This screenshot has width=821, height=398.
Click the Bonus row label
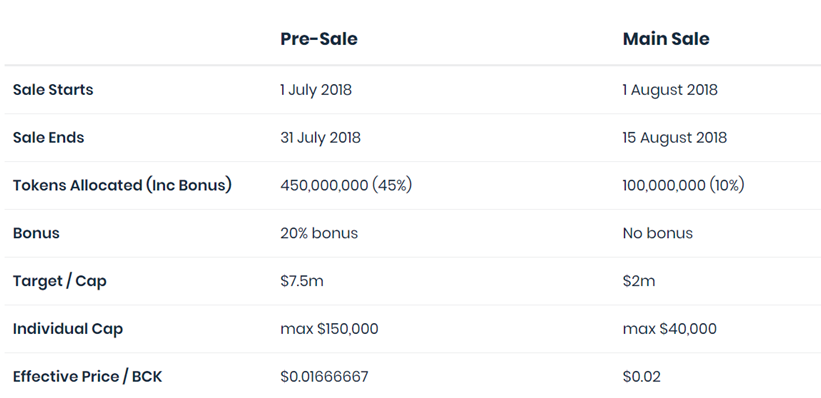tap(36, 233)
